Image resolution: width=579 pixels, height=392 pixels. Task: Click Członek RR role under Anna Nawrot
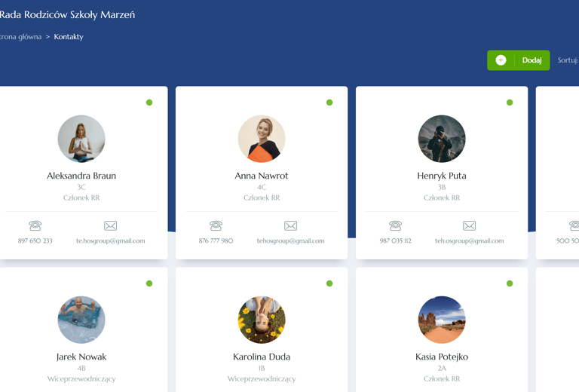[262, 198]
